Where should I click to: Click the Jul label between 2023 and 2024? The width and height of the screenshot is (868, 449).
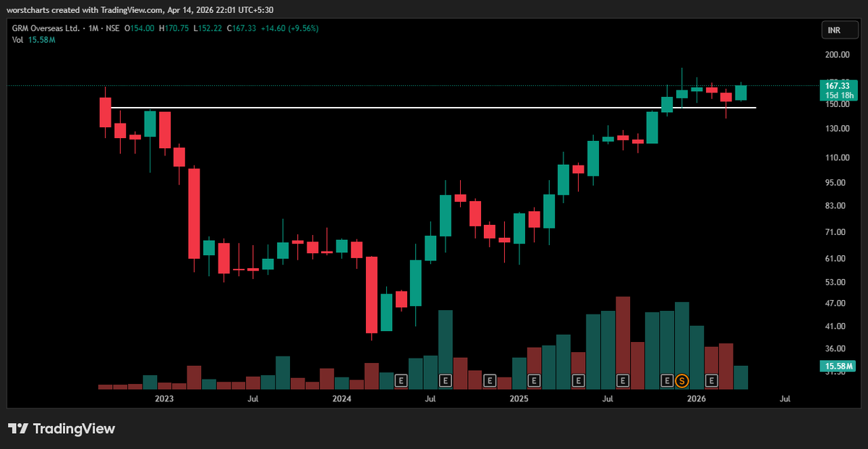[x=252, y=398]
